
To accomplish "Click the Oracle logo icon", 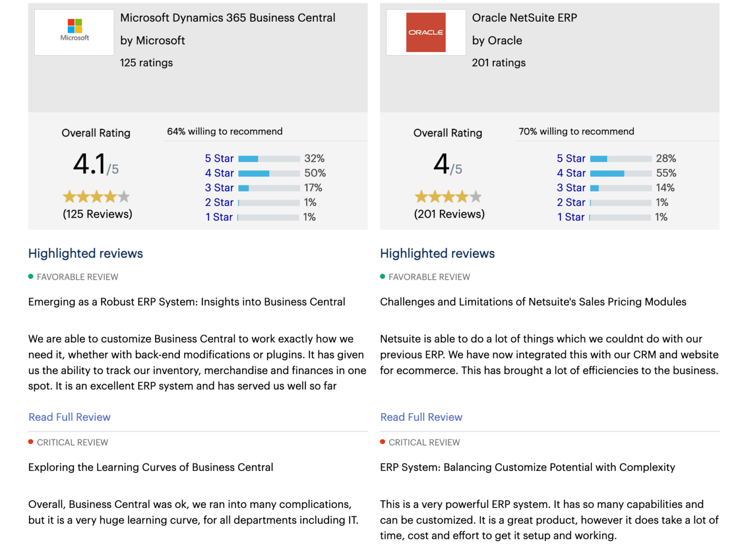I will (x=425, y=32).
